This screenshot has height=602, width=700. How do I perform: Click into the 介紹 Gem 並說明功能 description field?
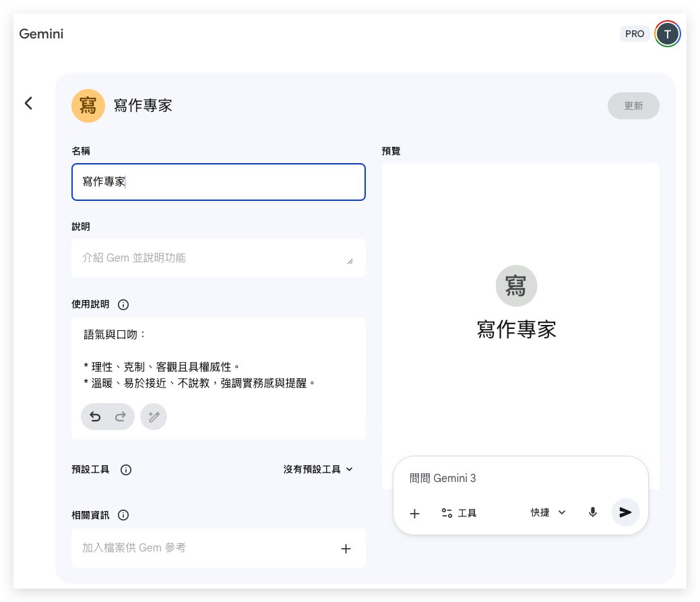218,258
